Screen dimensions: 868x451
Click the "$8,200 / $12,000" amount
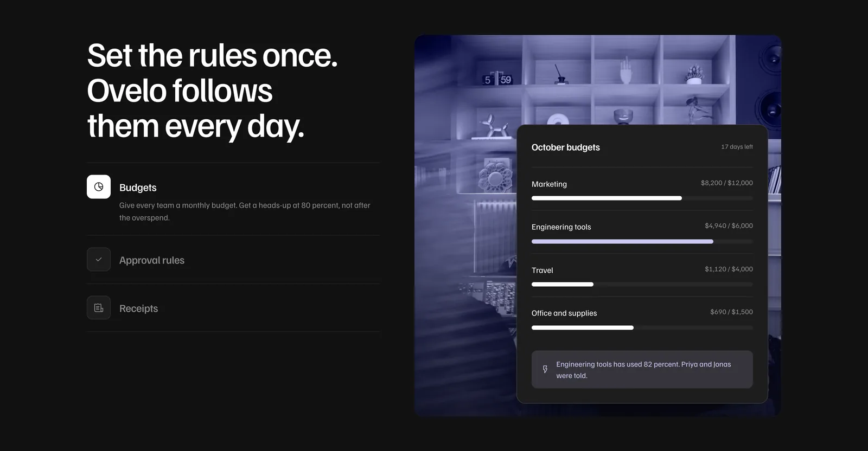[x=727, y=183]
